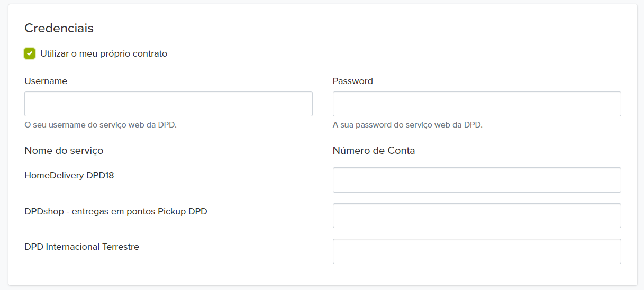Select the HomeDelivery DPD18 account number field

(x=476, y=180)
